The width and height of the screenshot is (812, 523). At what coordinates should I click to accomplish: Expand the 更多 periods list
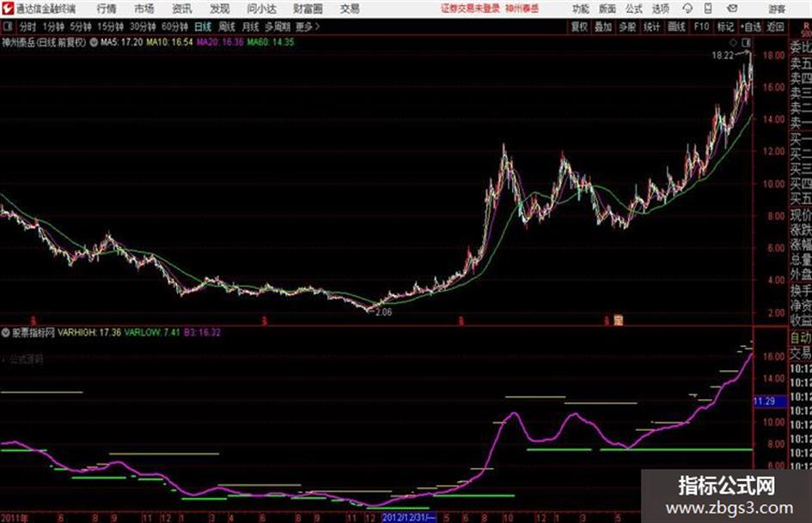pos(308,27)
